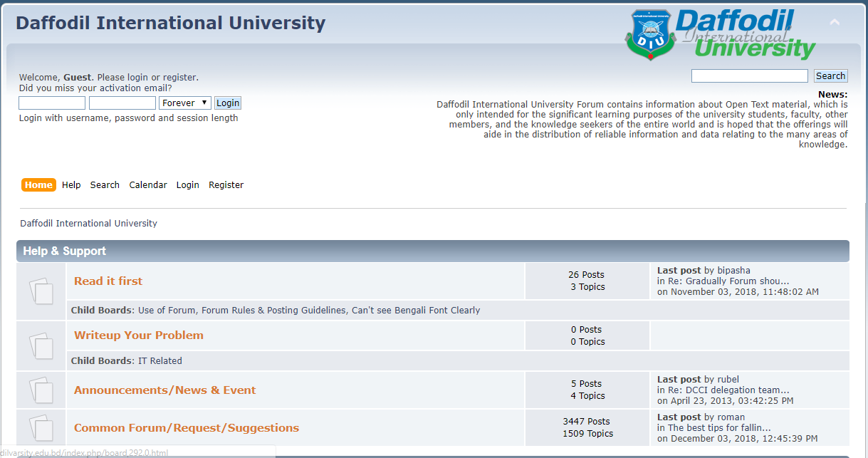View rubel's profile from last post

pos(728,380)
